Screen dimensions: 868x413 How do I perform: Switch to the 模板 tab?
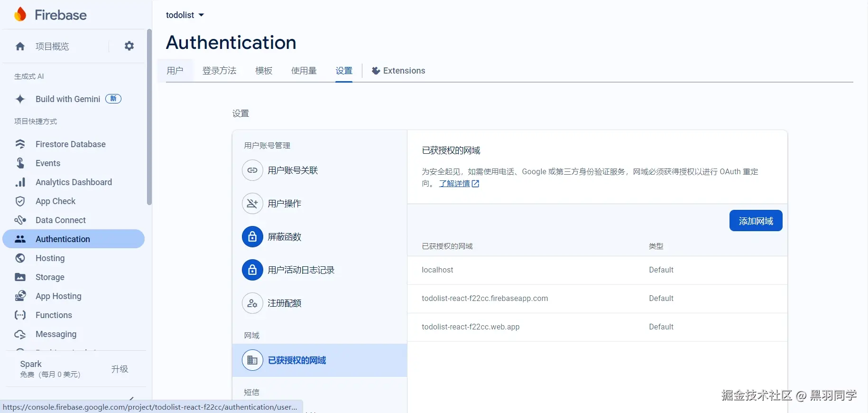pos(264,71)
